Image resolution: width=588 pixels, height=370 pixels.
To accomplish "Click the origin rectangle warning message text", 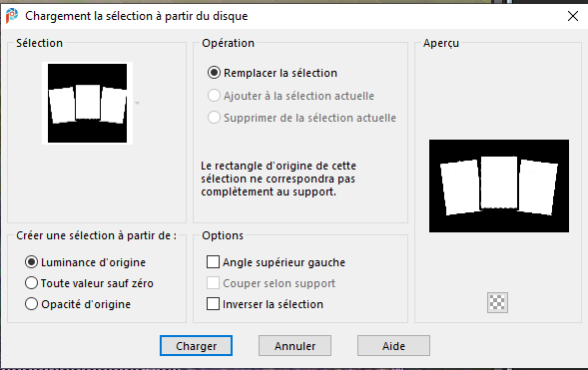I will [x=279, y=179].
